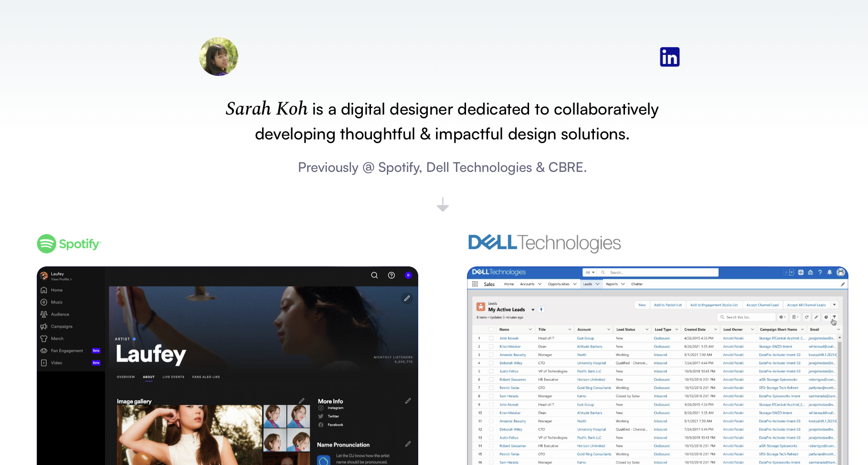Refresh the leads list with the refresh icon

(806, 317)
